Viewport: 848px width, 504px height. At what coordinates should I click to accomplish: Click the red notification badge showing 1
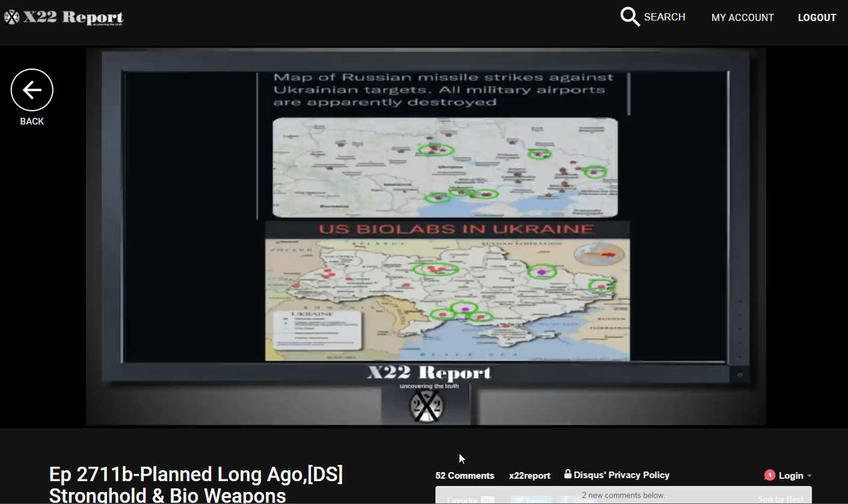click(769, 475)
